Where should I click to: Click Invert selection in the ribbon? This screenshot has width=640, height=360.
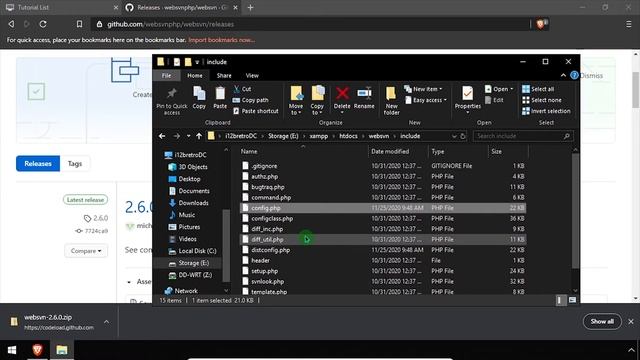pyautogui.click(x=546, y=111)
